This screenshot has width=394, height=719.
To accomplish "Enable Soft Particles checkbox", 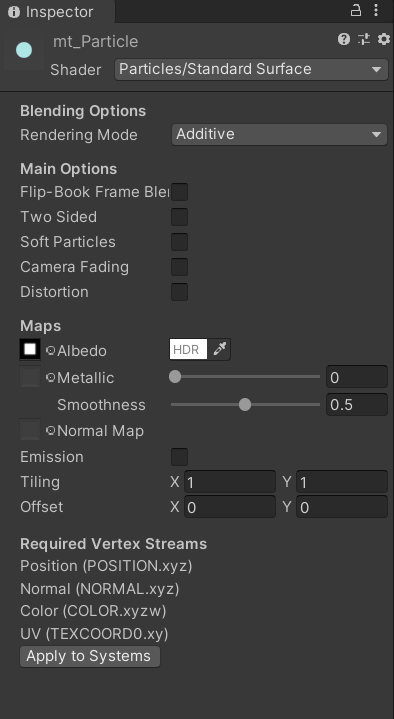I will tap(179, 242).
